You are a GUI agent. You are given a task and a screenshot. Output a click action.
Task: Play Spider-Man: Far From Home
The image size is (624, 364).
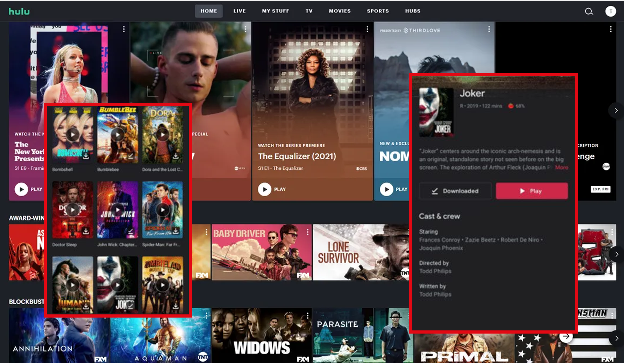[x=162, y=210]
